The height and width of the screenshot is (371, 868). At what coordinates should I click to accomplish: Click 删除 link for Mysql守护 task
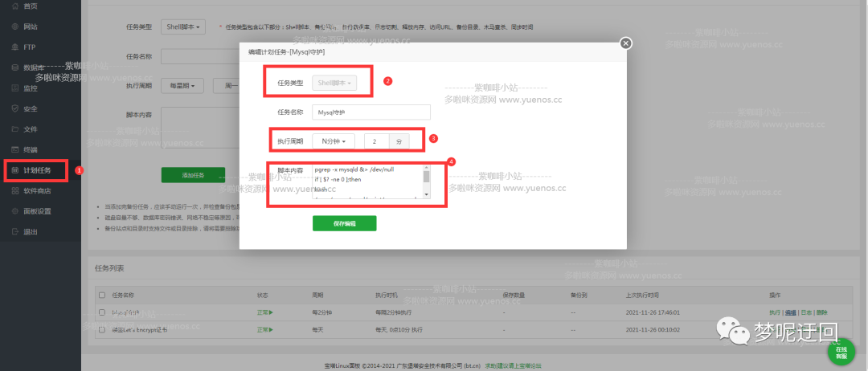[821, 312]
